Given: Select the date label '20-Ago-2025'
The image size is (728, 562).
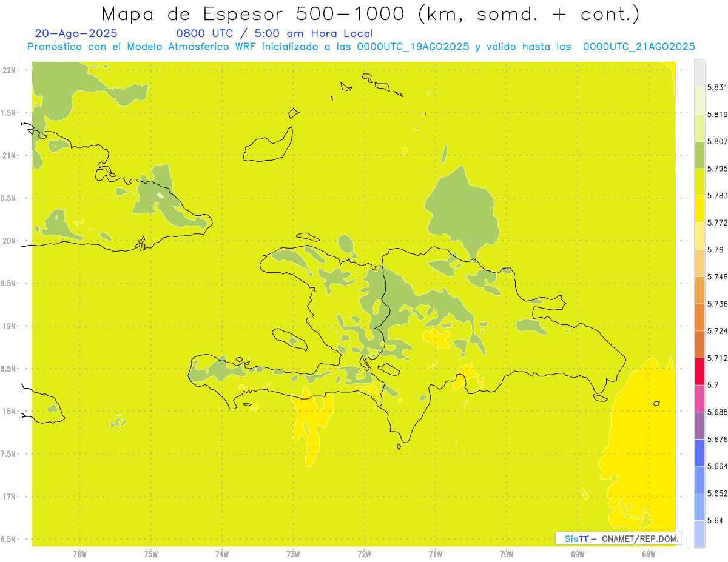Looking at the screenshot, I should click(76, 34).
